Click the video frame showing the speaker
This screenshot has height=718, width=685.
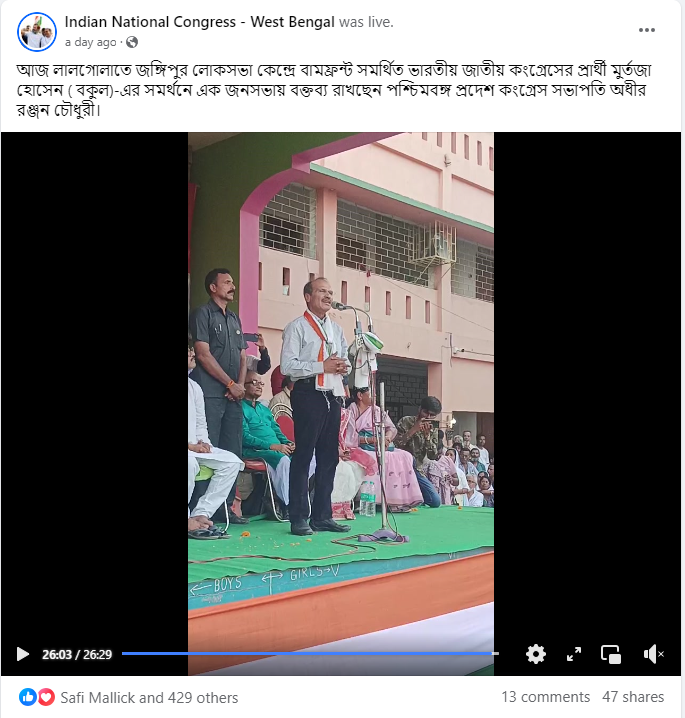pos(341,385)
